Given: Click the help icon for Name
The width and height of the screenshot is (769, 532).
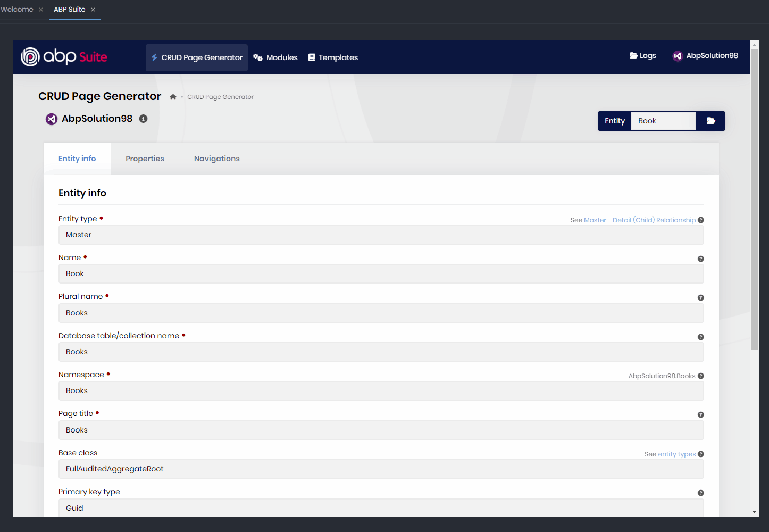Looking at the screenshot, I should 701,259.
